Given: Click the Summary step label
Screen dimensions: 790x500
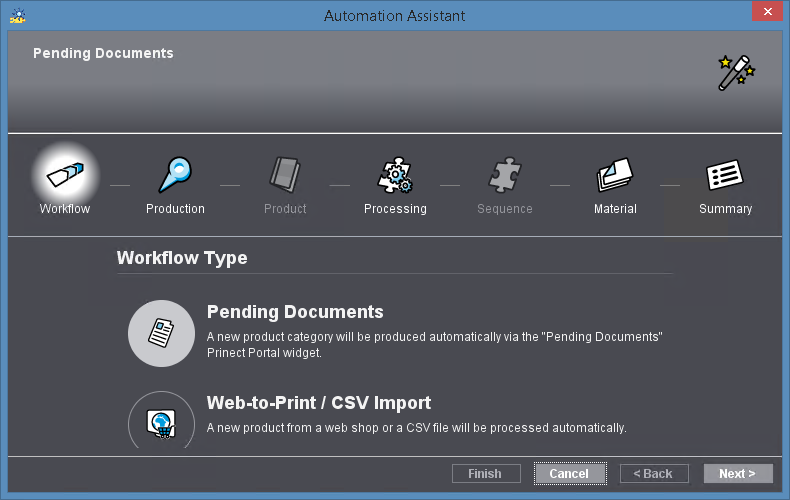Looking at the screenshot, I should (725, 209).
